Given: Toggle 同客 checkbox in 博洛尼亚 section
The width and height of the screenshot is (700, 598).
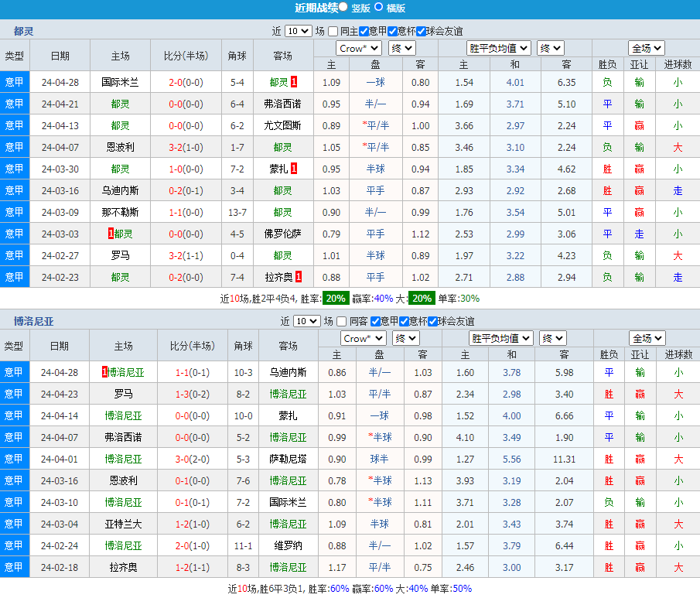Looking at the screenshot, I should click(x=341, y=321).
